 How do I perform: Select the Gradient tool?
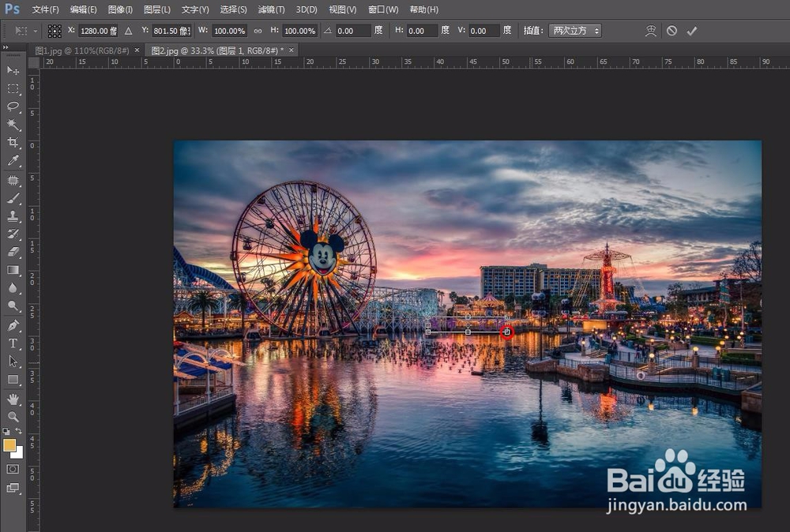point(13,270)
